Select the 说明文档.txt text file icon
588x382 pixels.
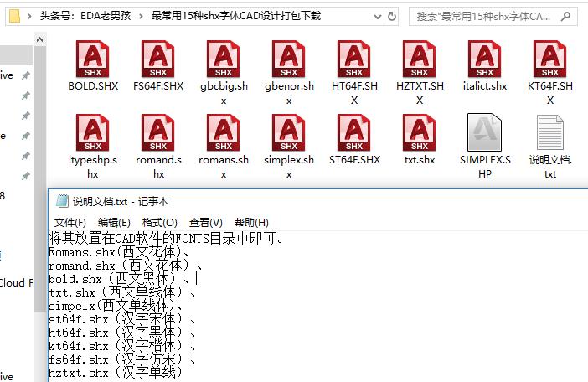click(549, 132)
